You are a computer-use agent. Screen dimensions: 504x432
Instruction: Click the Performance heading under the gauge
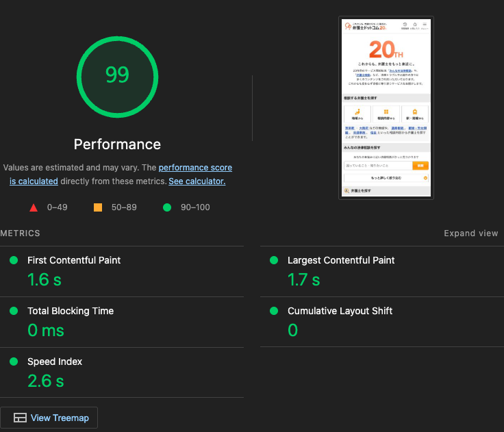coord(117,144)
